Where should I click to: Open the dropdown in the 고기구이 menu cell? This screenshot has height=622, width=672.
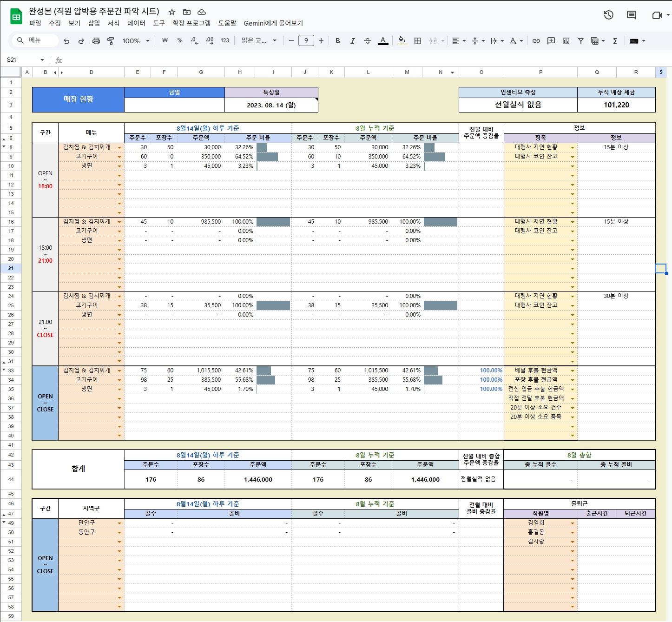(119, 156)
